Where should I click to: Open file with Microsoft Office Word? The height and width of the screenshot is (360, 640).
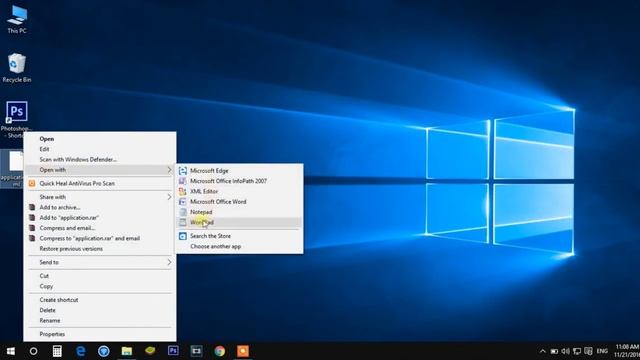(239, 202)
